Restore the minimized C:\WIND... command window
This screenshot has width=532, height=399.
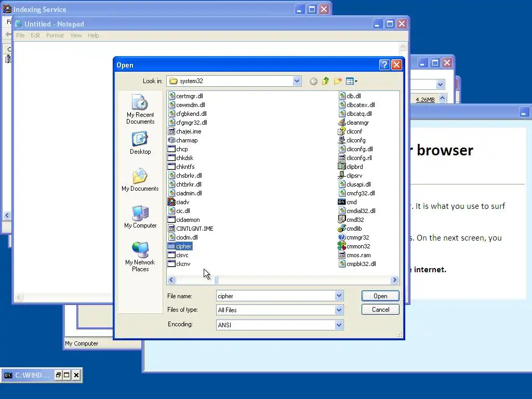[x=58, y=375]
